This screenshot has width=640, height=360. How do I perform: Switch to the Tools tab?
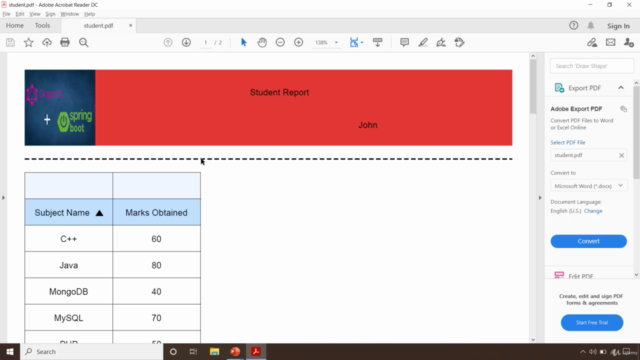pos(42,25)
